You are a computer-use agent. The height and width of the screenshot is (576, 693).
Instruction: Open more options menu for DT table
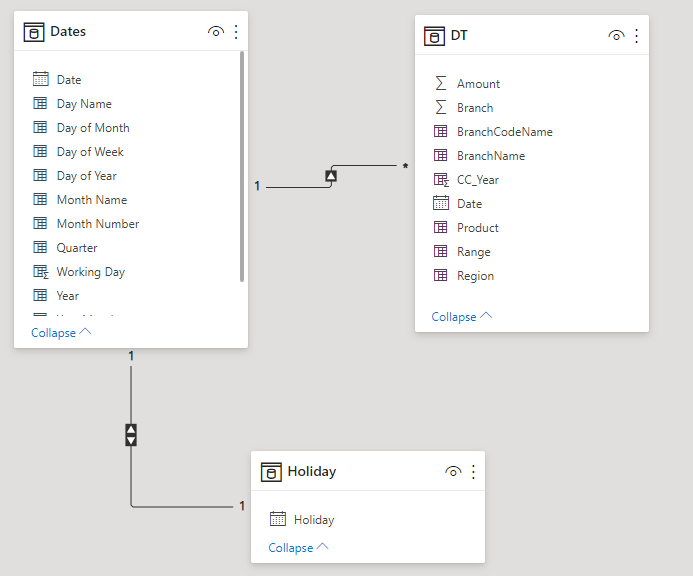pyautogui.click(x=636, y=36)
